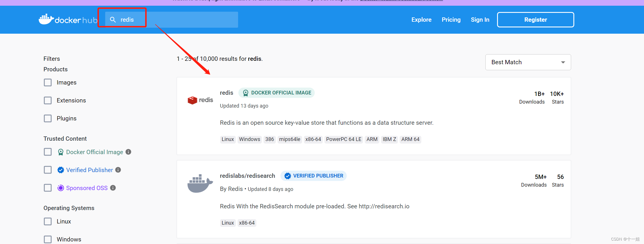Click the Sponsored OSS filter purple icon
The image size is (644, 244).
[61, 188]
